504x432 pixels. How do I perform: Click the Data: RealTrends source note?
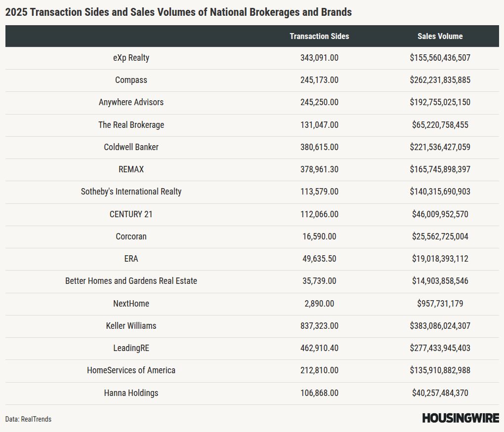coord(28,419)
